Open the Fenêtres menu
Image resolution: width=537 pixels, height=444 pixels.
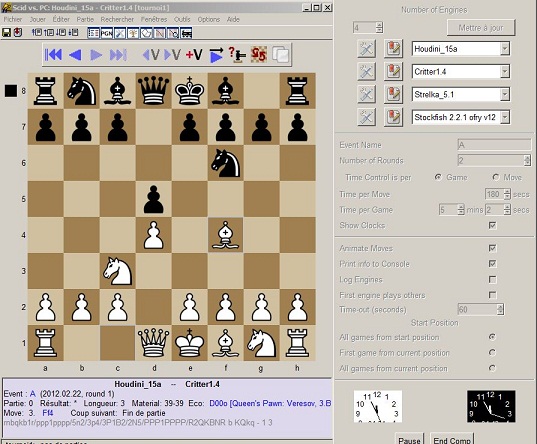(154, 20)
